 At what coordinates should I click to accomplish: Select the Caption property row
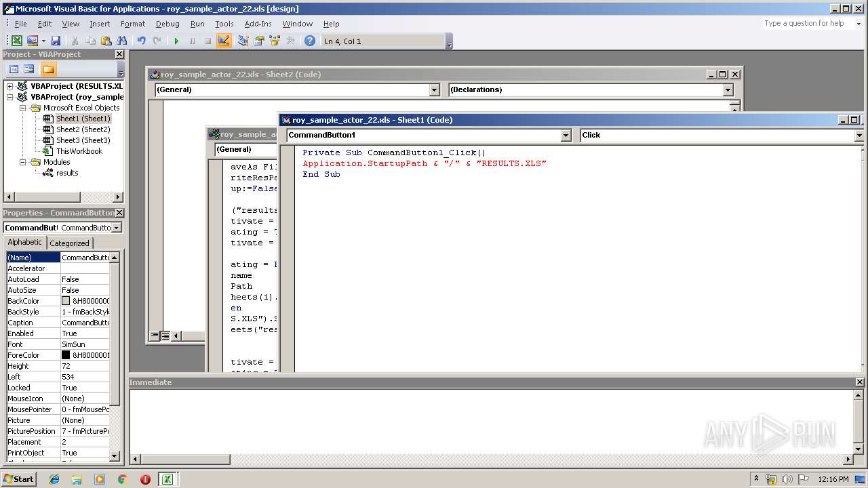pos(58,323)
